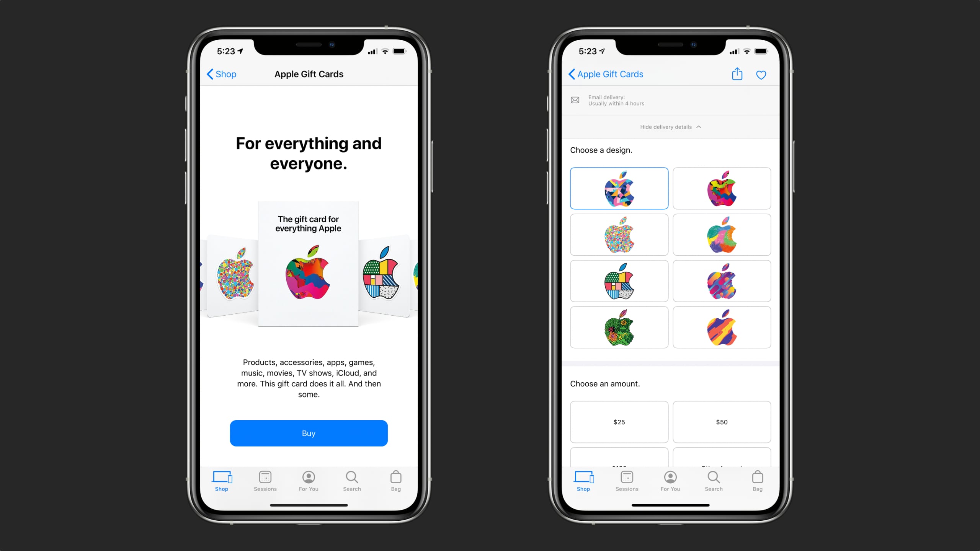980x551 pixels.
Task: Select the purple and orange Apple logo design
Action: pos(722,327)
